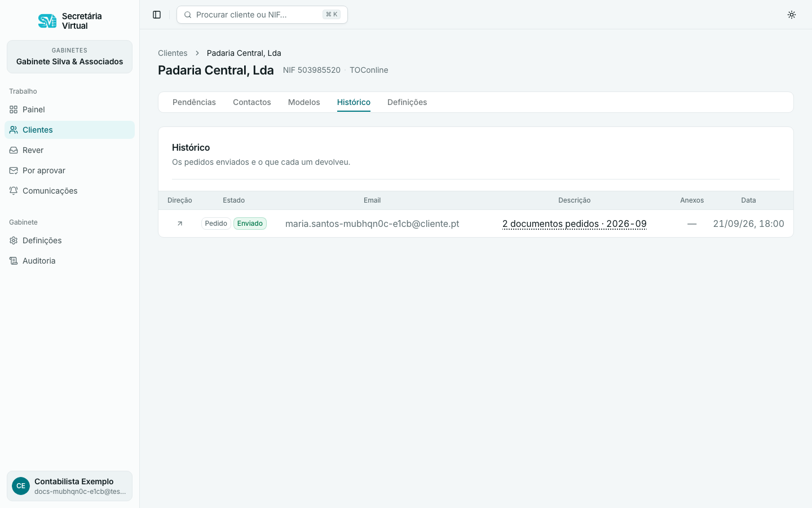Open the client Definições tab
The width and height of the screenshot is (812, 508).
(x=407, y=102)
